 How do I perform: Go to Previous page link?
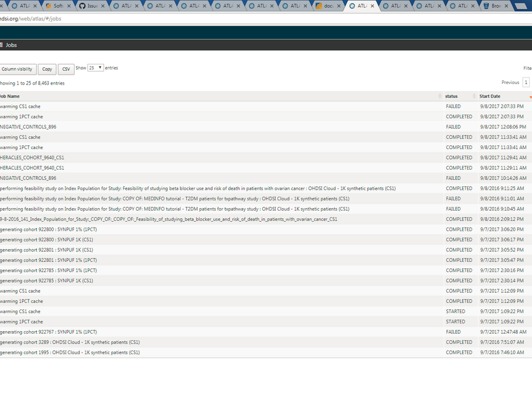[x=510, y=82]
